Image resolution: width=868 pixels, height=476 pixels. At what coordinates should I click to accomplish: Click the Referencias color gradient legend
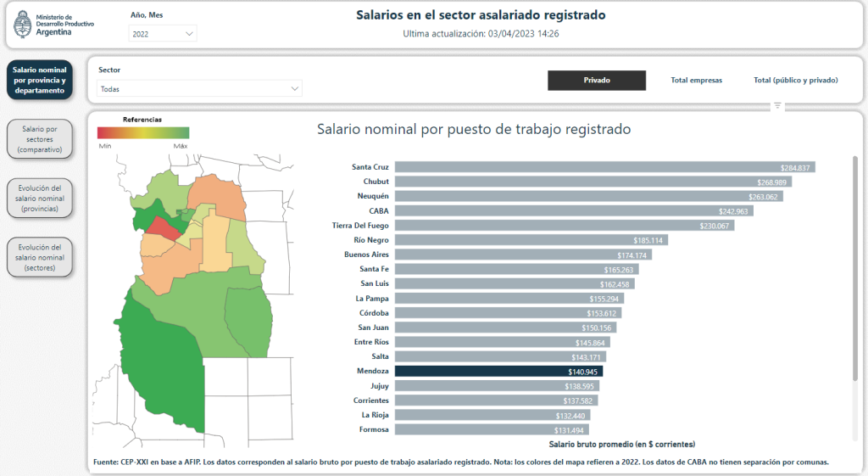pos(142,132)
